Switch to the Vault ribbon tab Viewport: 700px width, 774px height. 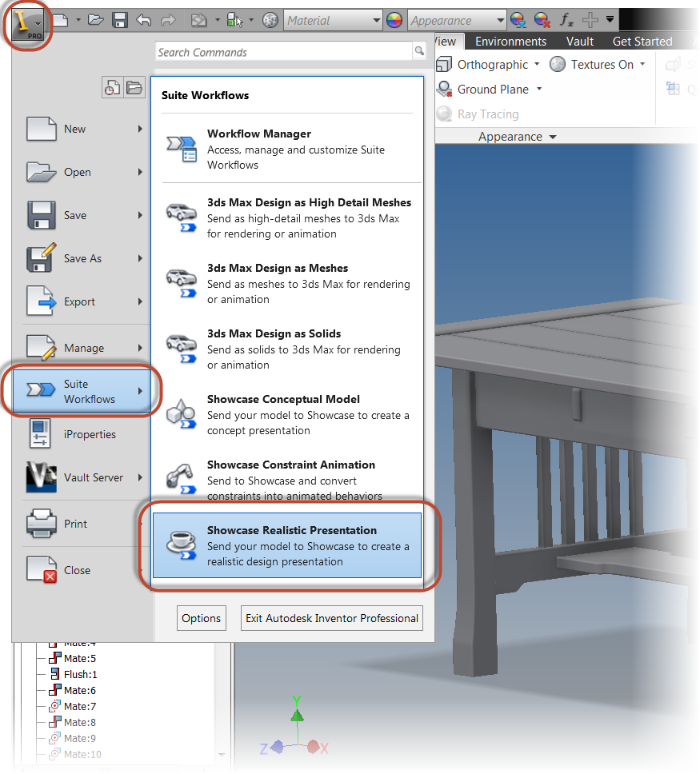tap(580, 42)
